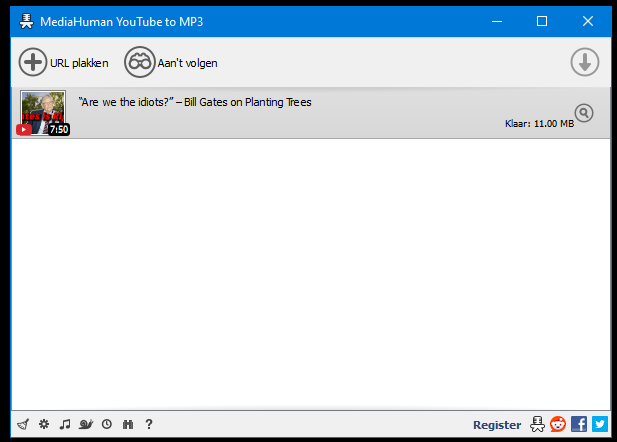Open settings via the gear icon
The height and width of the screenshot is (442, 617).
click(x=44, y=424)
